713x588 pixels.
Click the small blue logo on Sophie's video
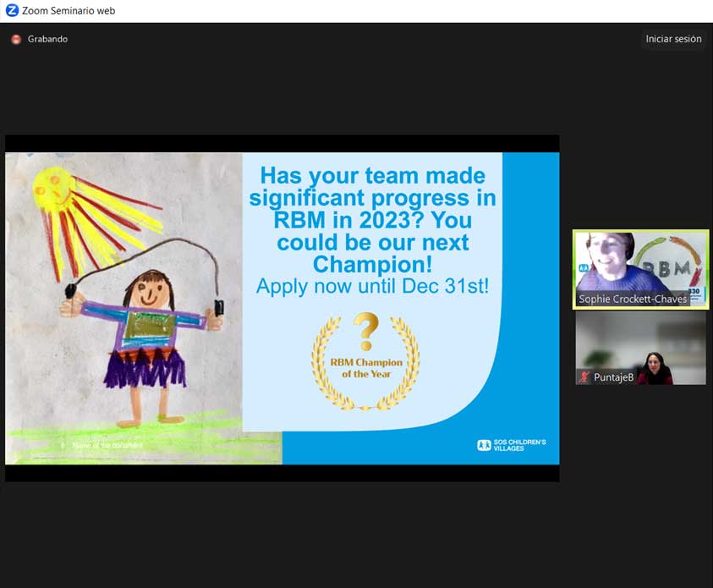pyautogui.click(x=584, y=269)
